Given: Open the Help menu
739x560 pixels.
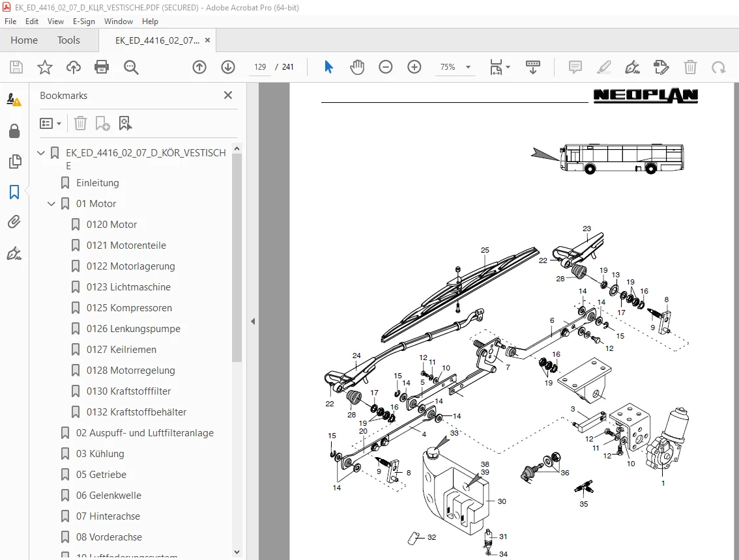Looking at the screenshot, I should point(150,21).
